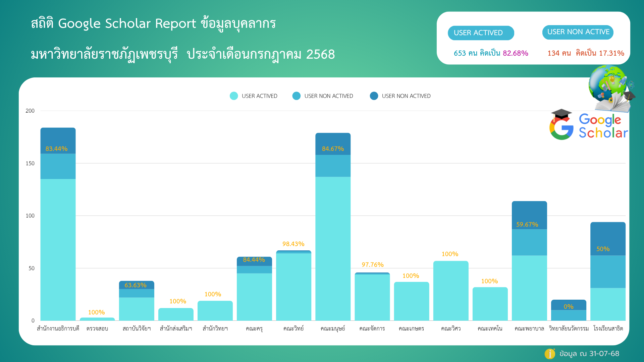Click the สำนักส่งเสริมฯ axis label

176,328
